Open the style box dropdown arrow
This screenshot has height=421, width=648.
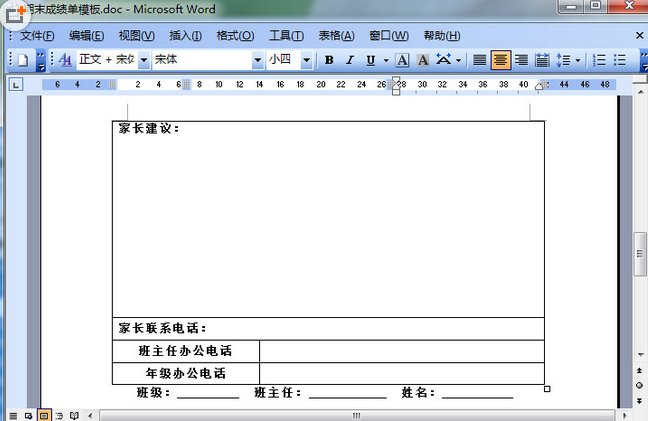point(143,60)
